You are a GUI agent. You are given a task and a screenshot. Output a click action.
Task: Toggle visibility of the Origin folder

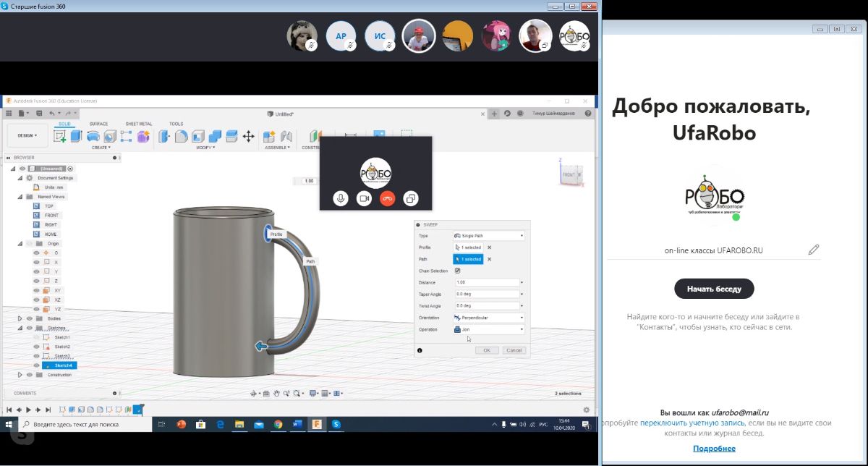[30, 244]
